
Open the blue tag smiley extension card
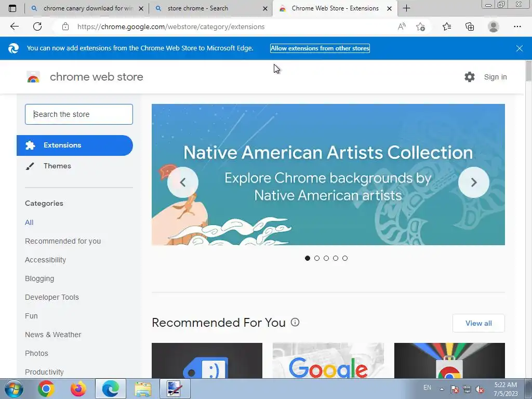[x=207, y=361]
